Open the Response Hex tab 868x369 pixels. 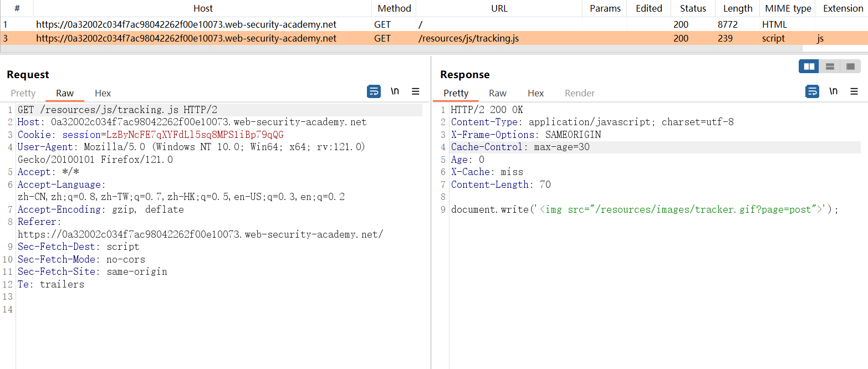(x=535, y=93)
